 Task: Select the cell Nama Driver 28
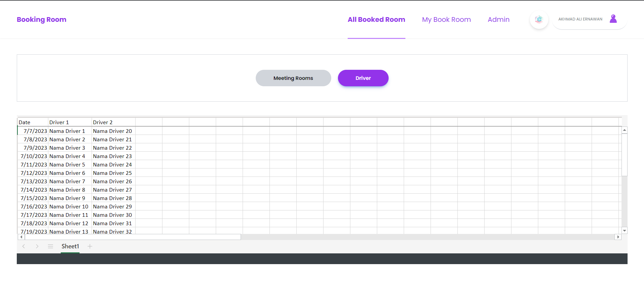113,198
